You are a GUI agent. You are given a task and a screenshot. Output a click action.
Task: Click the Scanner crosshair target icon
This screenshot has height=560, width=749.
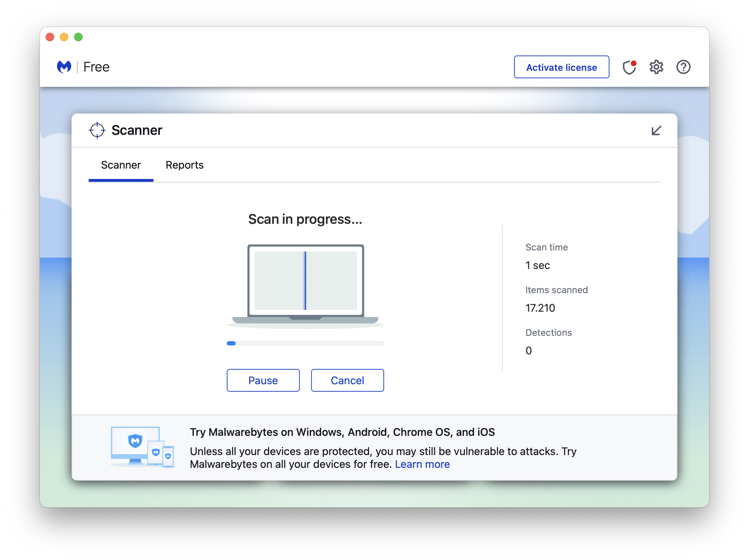[96, 130]
